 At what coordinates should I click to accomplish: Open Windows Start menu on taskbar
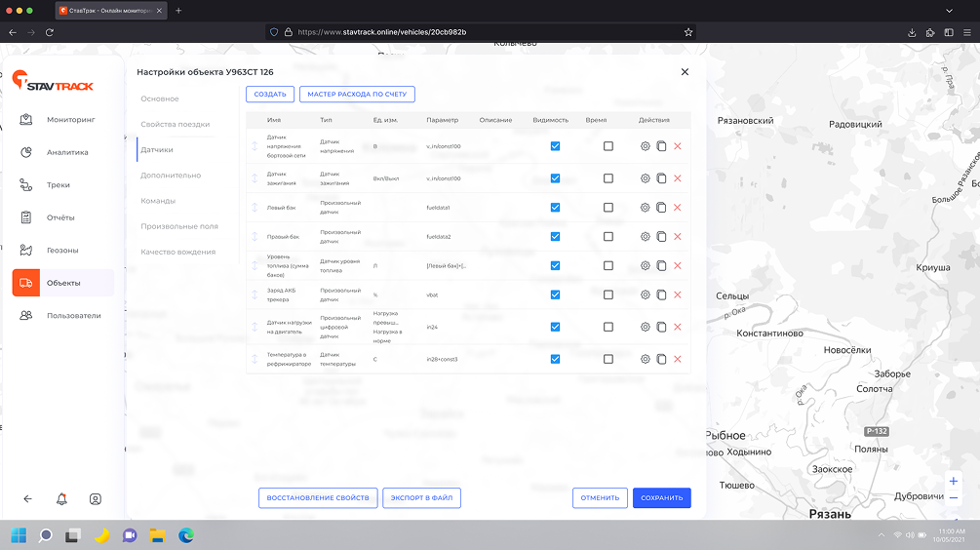[x=18, y=535]
